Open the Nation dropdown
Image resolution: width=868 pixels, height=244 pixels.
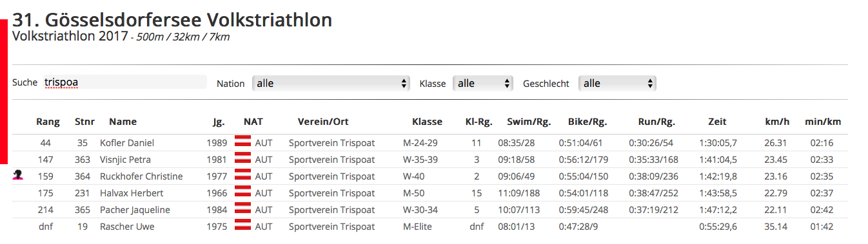point(331,83)
